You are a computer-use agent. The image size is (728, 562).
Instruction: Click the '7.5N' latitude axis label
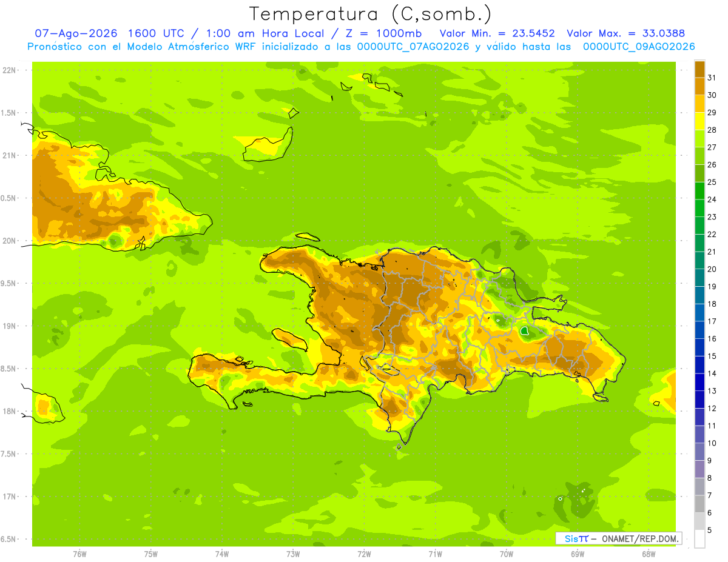point(9,453)
